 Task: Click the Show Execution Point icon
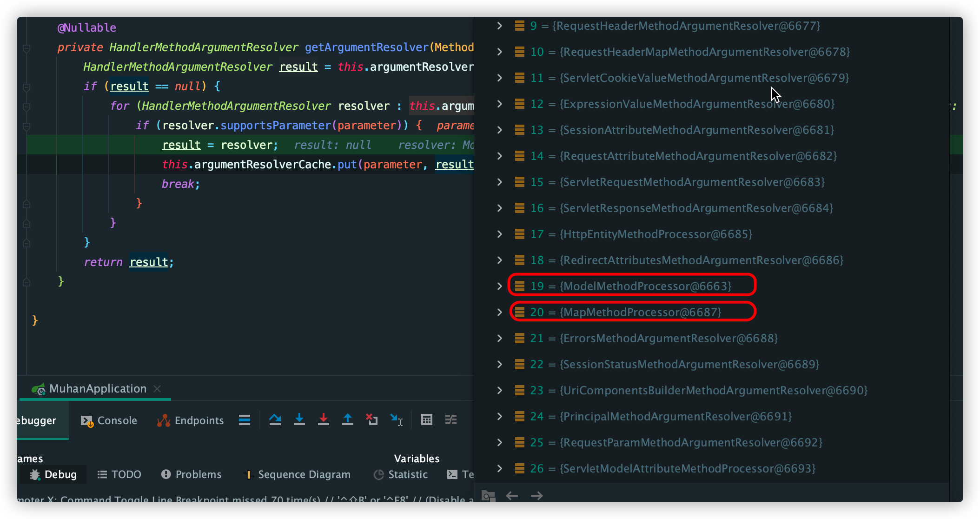pyautogui.click(x=245, y=420)
